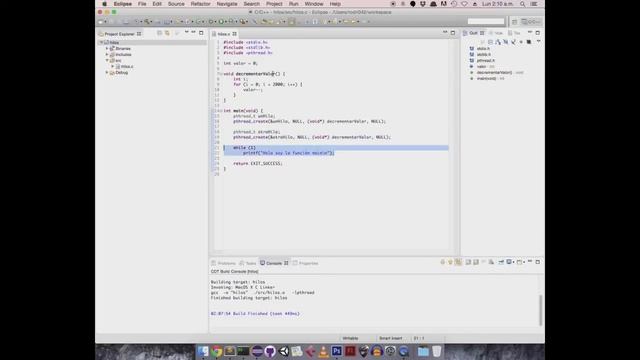Image resolution: width=640 pixels, height=360 pixels.
Task: Select decrementarValor() in the Outline
Action: (494, 73)
